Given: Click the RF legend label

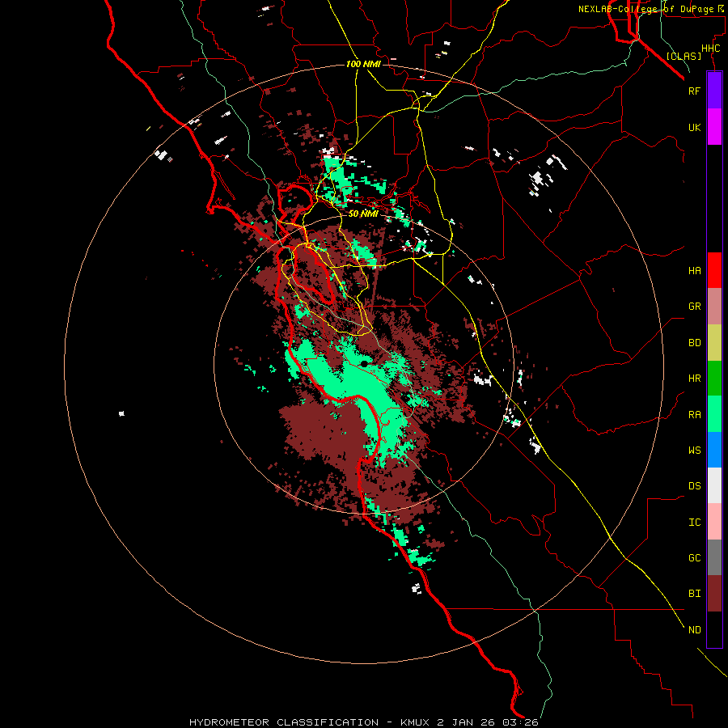Looking at the screenshot, I should [694, 91].
